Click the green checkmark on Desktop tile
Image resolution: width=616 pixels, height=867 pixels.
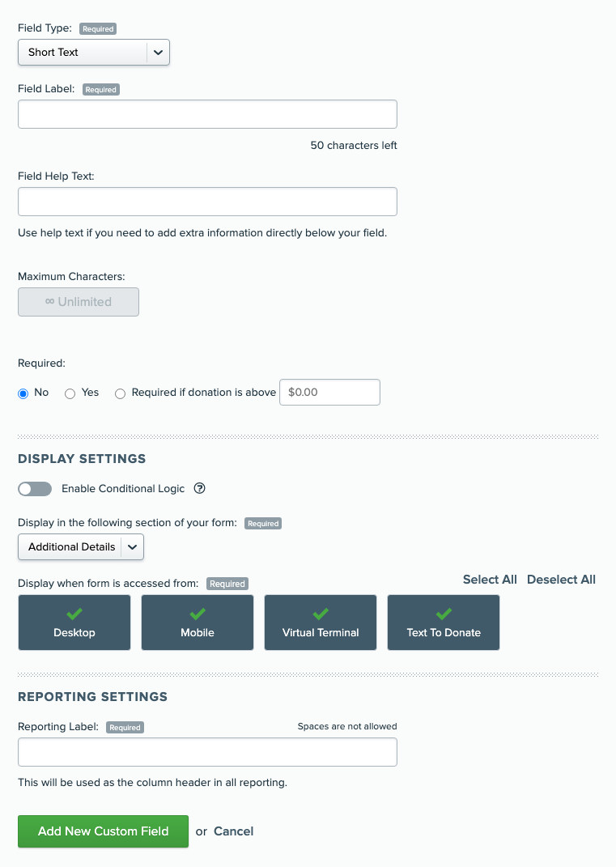pos(74,614)
